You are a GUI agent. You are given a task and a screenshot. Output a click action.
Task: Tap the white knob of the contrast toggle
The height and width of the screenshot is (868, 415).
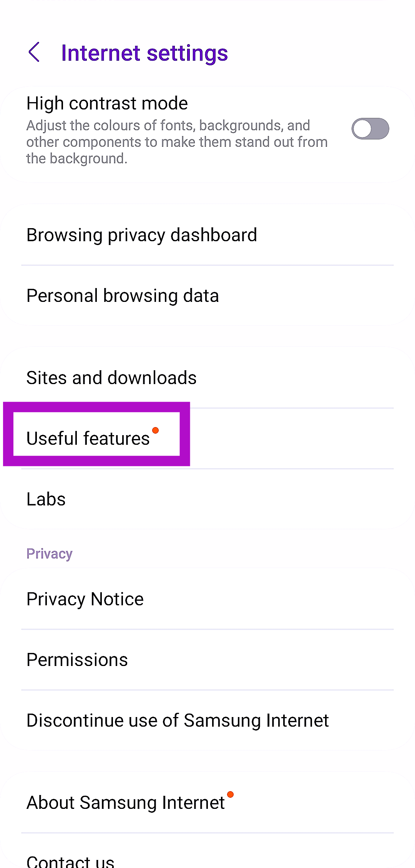pos(362,129)
